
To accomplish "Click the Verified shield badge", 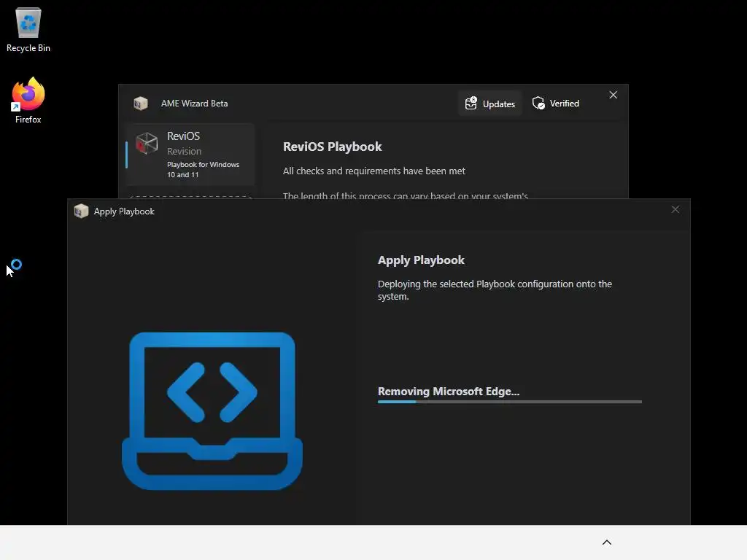I will (555, 104).
